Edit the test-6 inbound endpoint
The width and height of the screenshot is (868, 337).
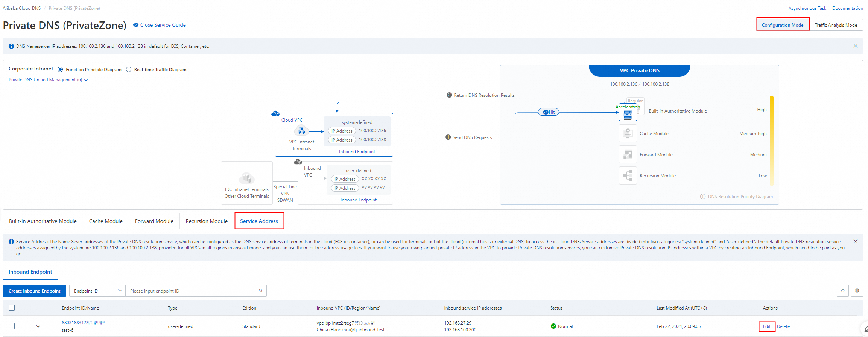[x=767, y=326]
